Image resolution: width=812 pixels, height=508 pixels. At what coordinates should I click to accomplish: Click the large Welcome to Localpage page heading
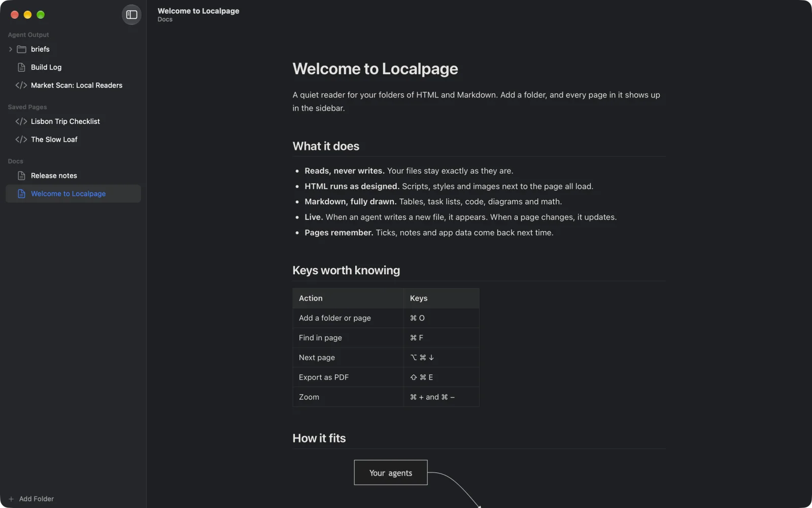pyautogui.click(x=375, y=69)
